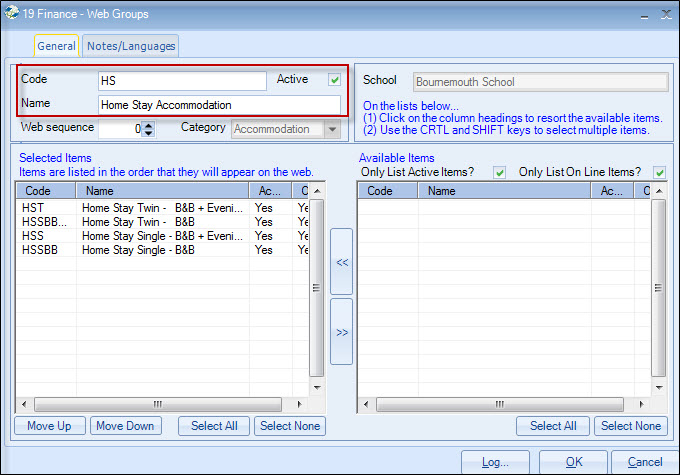Click the Move Up button
Screen dimensions: 680x475
tap(49, 426)
